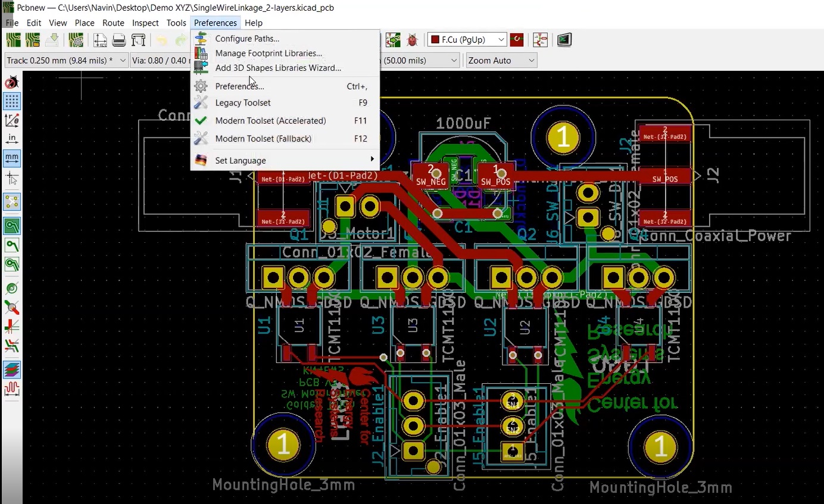Open the Via size dropdown
The image size is (824, 504).
coord(160,60)
